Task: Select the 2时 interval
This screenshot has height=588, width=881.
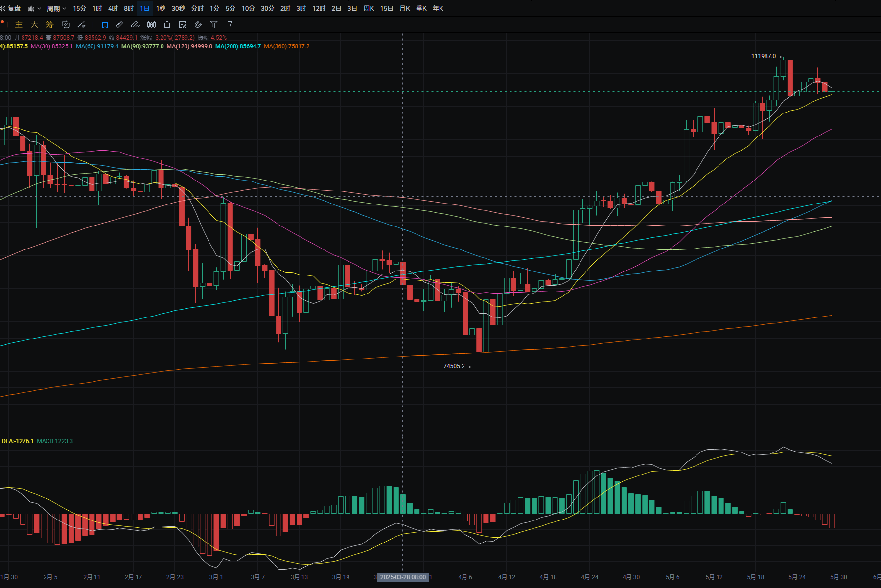Action: click(285, 8)
